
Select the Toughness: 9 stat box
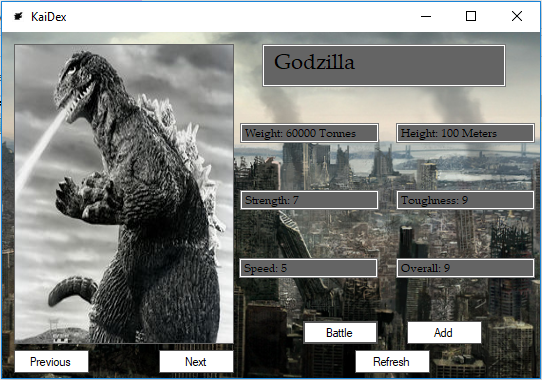465,200
